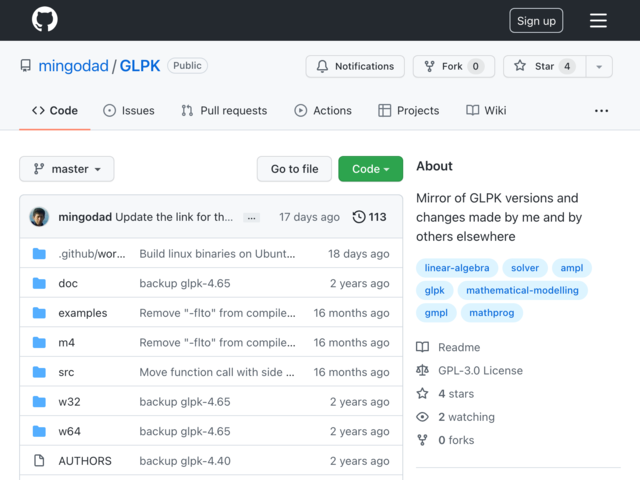Image resolution: width=640 pixels, height=480 pixels.
Task: Open the star lists dropdown arrow
Action: click(x=599, y=67)
